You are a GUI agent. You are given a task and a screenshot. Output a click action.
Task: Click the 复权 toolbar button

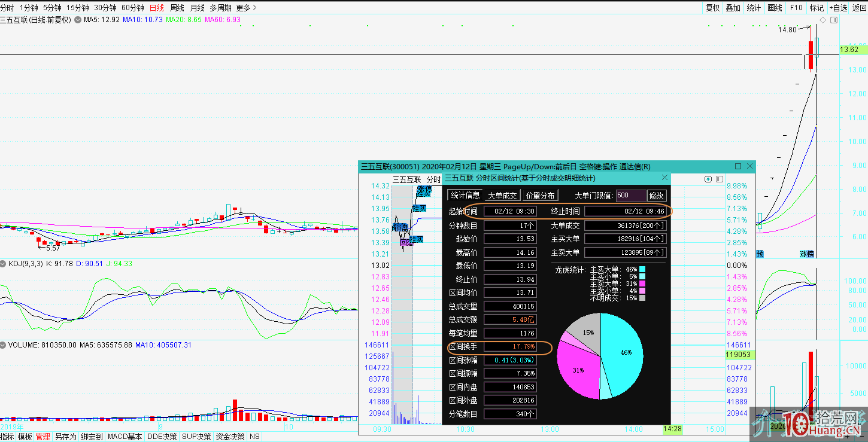(712, 8)
